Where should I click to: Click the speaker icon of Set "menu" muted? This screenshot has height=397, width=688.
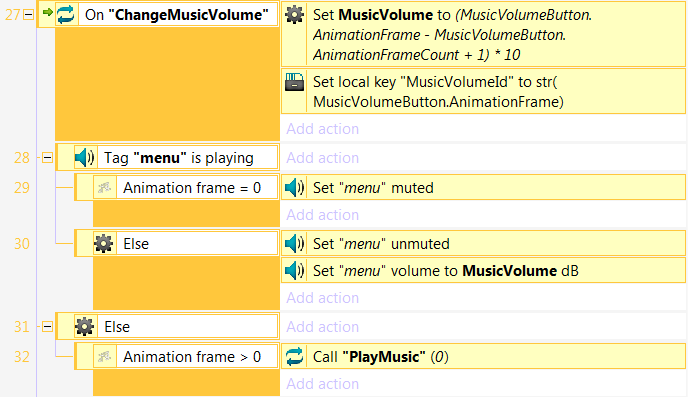coord(294,188)
